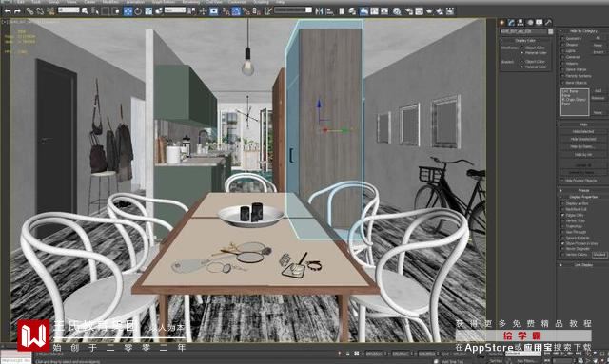Click the Mirror tool icon

pyautogui.click(x=320, y=11)
